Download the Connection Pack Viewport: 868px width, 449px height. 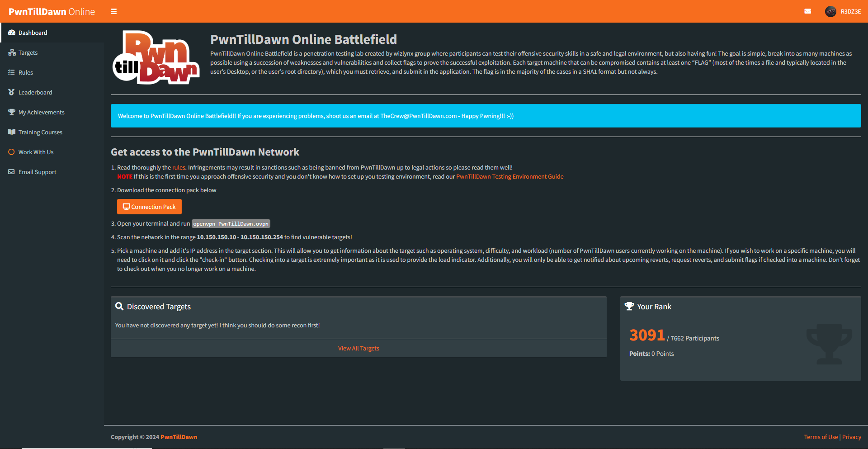(x=149, y=207)
